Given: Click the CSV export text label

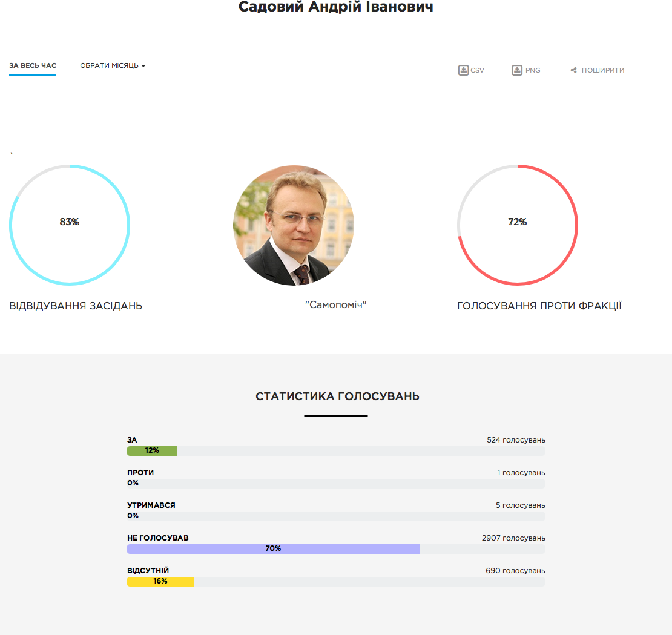Looking at the screenshot, I should (x=478, y=70).
